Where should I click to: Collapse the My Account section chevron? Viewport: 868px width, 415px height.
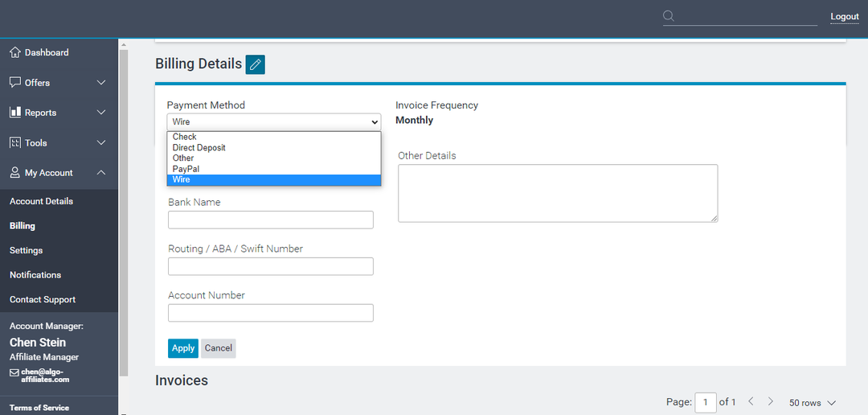tap(101, 173)
